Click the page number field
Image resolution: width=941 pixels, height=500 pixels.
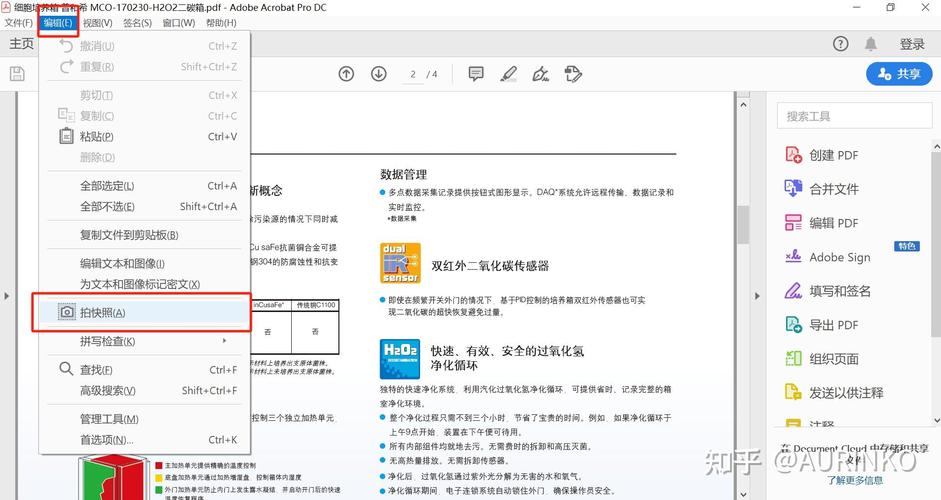413,74
